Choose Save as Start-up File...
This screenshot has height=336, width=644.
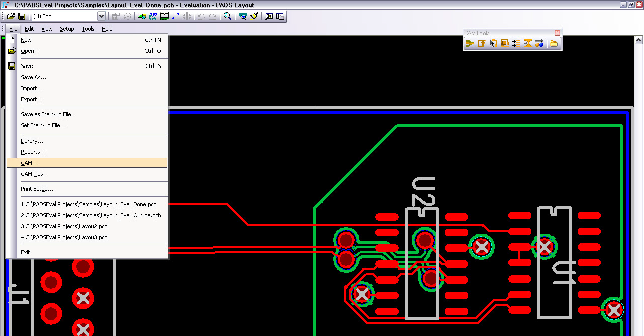pos(87,114)
